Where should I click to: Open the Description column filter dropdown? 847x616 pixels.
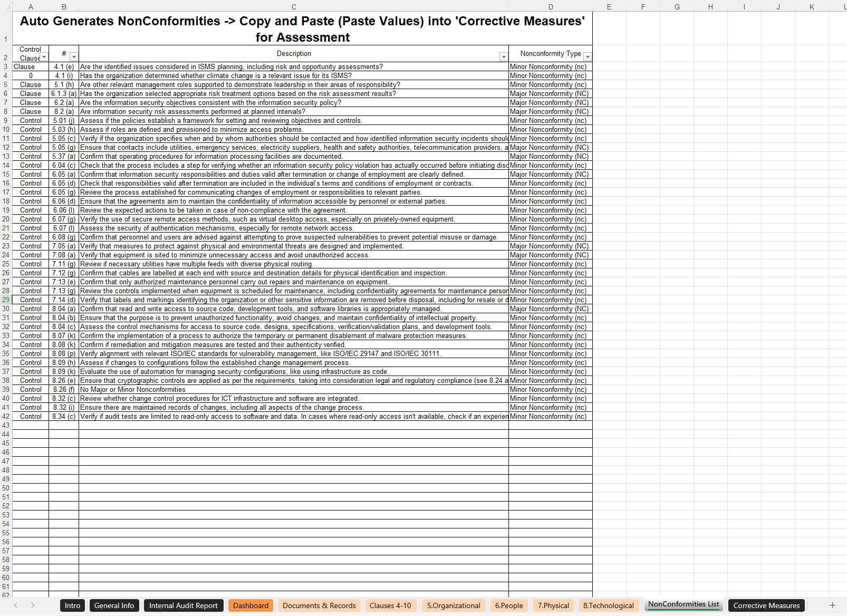pos(504,56)
